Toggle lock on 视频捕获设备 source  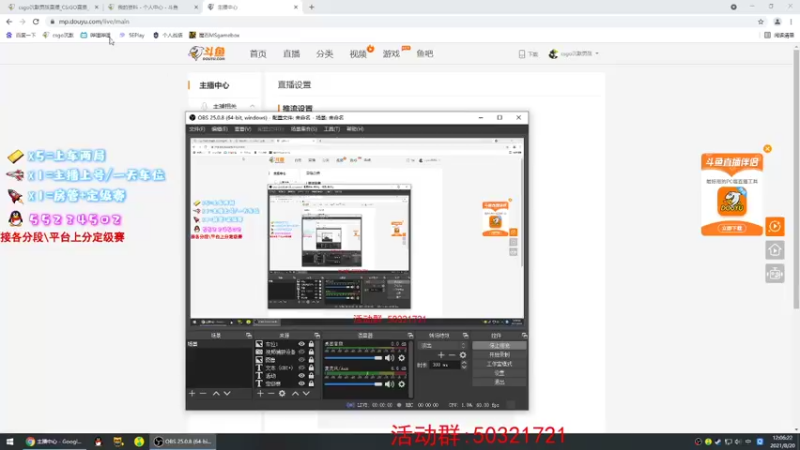point(311,352)
